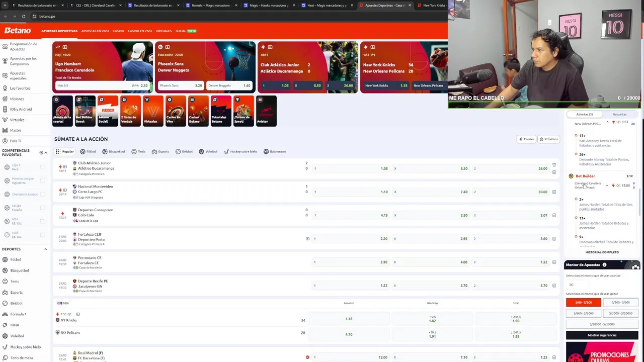The width and height of the screenshot is (644, 362).
Task: Open Master icon in sidebar
Action: 5,130
